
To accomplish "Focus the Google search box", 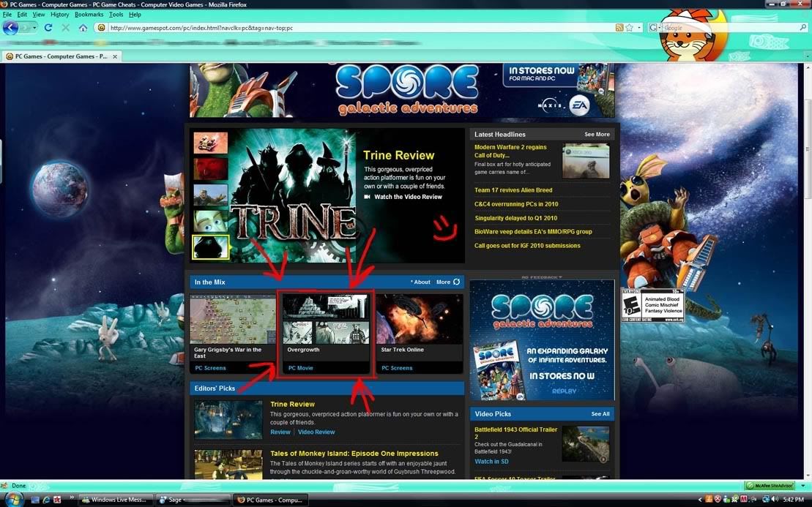I will [x=730, y=27].
